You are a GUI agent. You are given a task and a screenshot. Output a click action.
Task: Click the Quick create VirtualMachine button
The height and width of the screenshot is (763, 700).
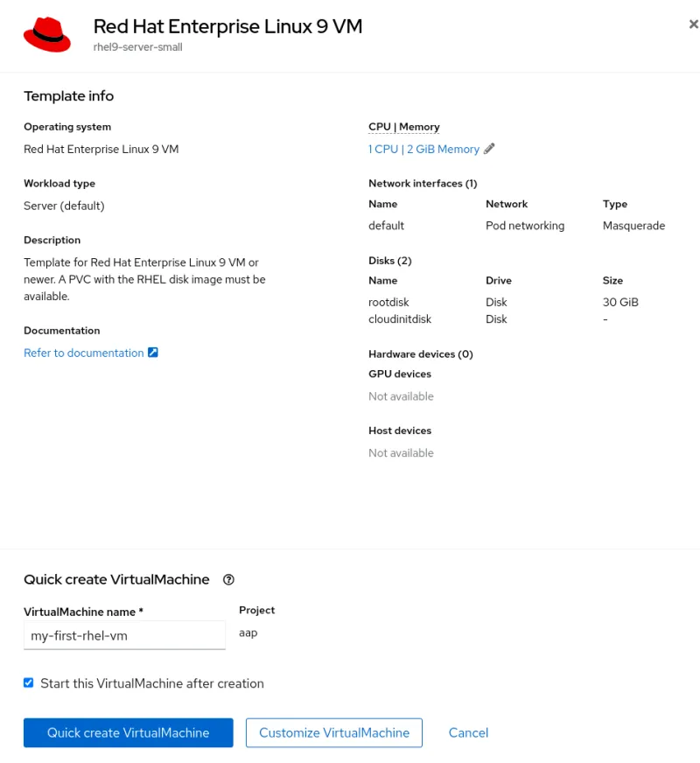coord(128,733)
